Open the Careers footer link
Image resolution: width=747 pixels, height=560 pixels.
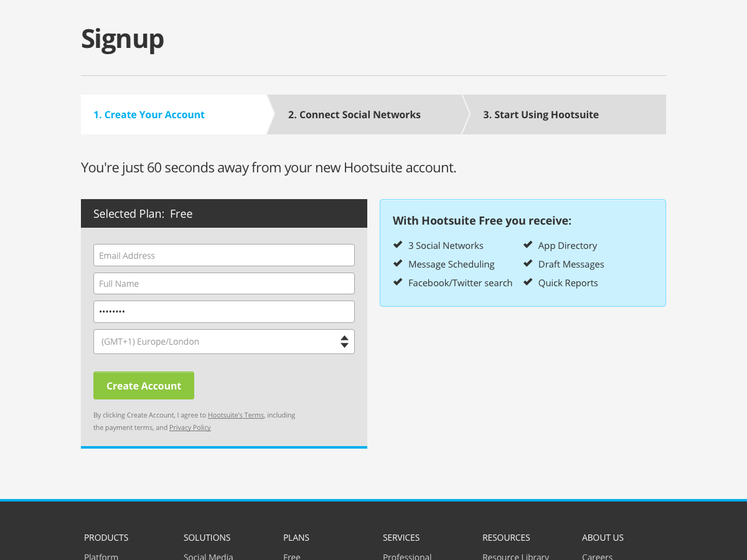[598, 556]
